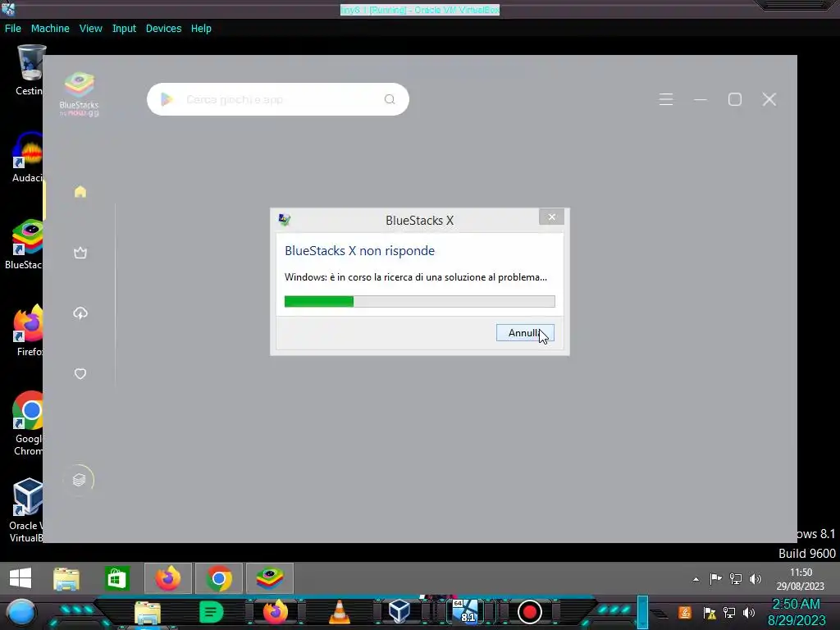The height and width of the screenshot is (630, 840).
Task: Click the BlueStacks by now.gg logo
Action: [80, 94]
